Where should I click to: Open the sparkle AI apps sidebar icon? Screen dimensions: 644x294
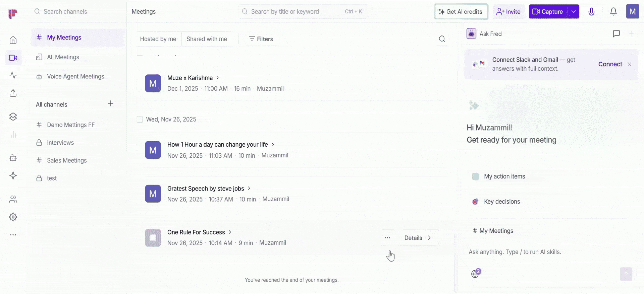tap(13, 175)
